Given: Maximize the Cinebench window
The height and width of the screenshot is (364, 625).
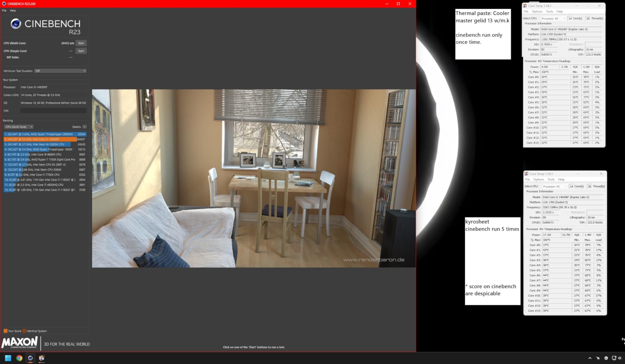Looking at the screenshot, I should pyautogui.click(x=398, y=4).
